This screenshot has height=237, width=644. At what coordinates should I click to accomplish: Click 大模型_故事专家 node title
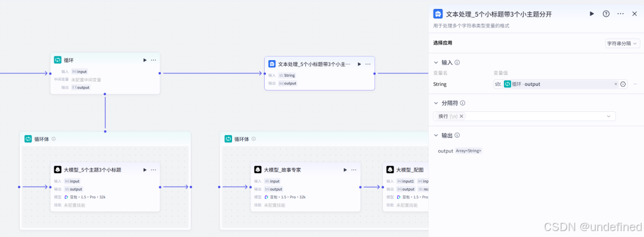282,170
